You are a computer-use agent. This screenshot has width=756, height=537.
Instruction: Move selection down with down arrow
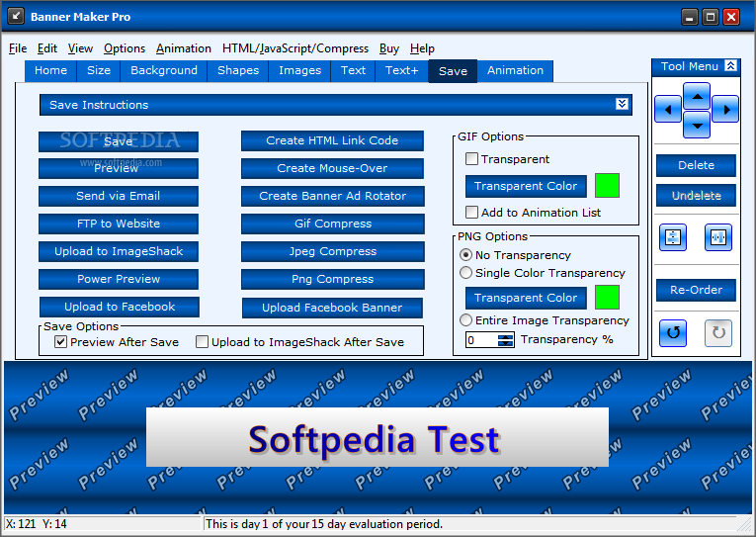(697, 125)
